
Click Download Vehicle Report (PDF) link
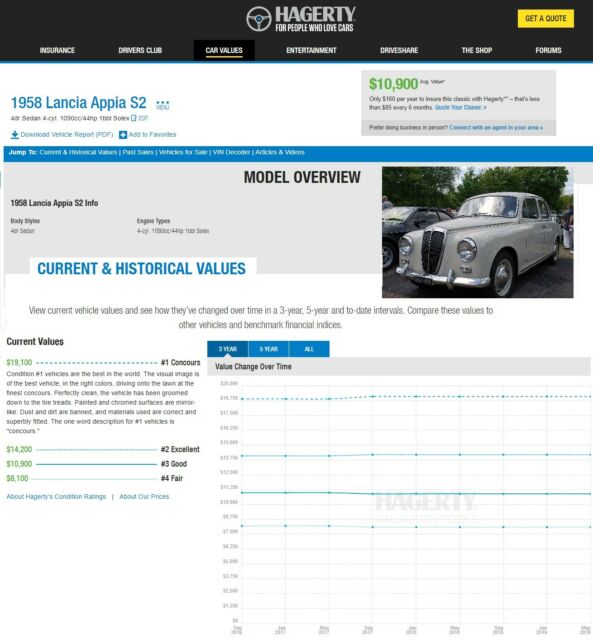pyautogui.click(x=67, y=135)
